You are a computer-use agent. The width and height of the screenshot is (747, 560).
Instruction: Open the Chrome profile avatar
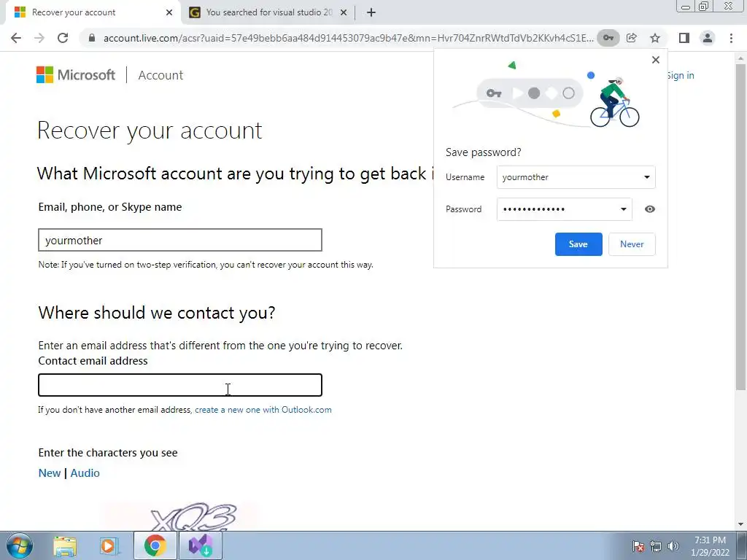pyautogui.click(x=708, y=38)
